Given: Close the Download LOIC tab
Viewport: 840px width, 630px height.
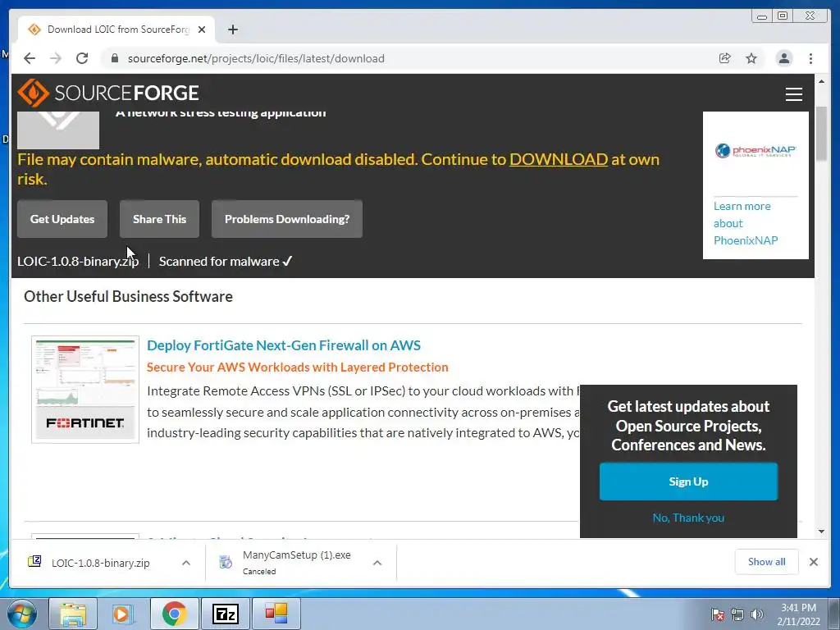Looking at the screenshot, I should [202, 30].
